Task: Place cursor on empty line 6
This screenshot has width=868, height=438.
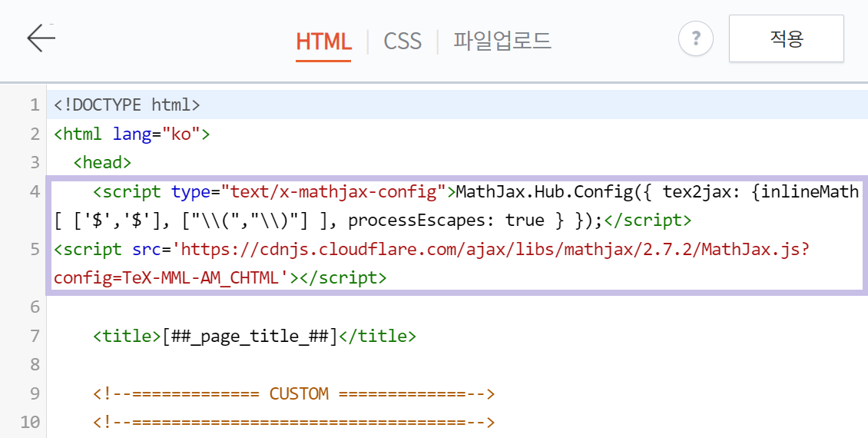Action: (457, 307)
